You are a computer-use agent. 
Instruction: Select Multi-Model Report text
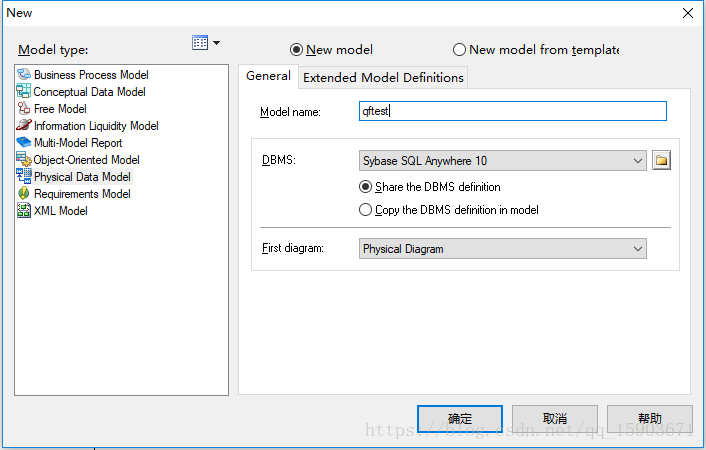[x=78, y=143]
